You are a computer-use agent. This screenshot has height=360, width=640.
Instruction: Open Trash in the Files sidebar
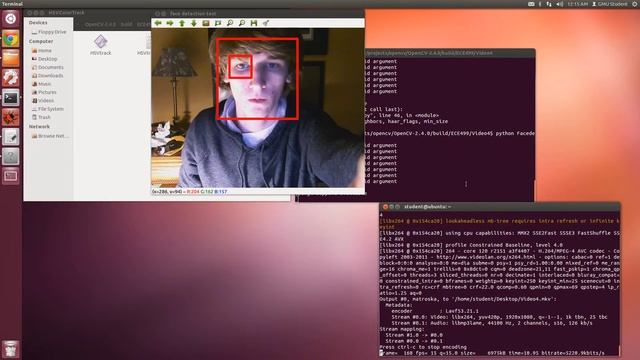[41, 117]
